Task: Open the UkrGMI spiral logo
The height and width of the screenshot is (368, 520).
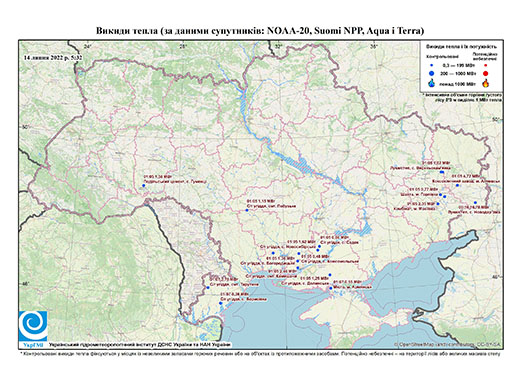Action: click(x=33, y=325)
